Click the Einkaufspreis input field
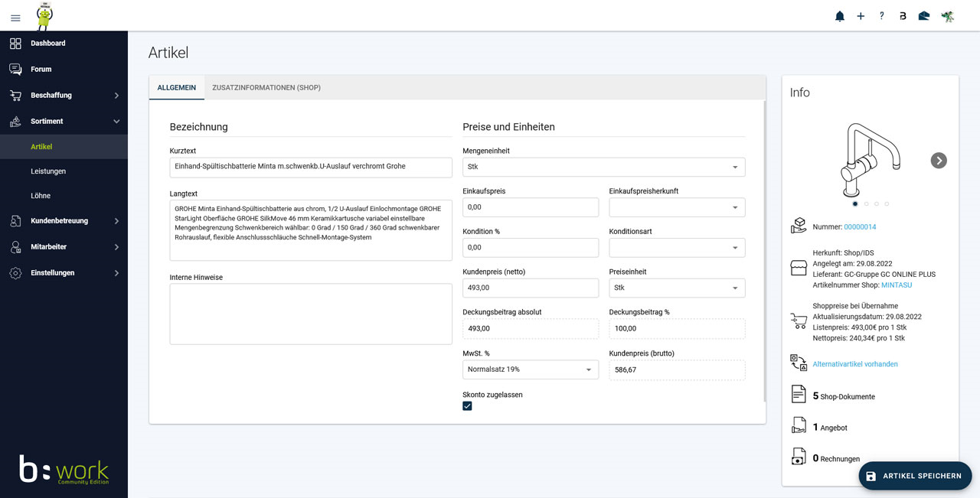Viewport: 980px width, 498px height. [x=531, y=207]
